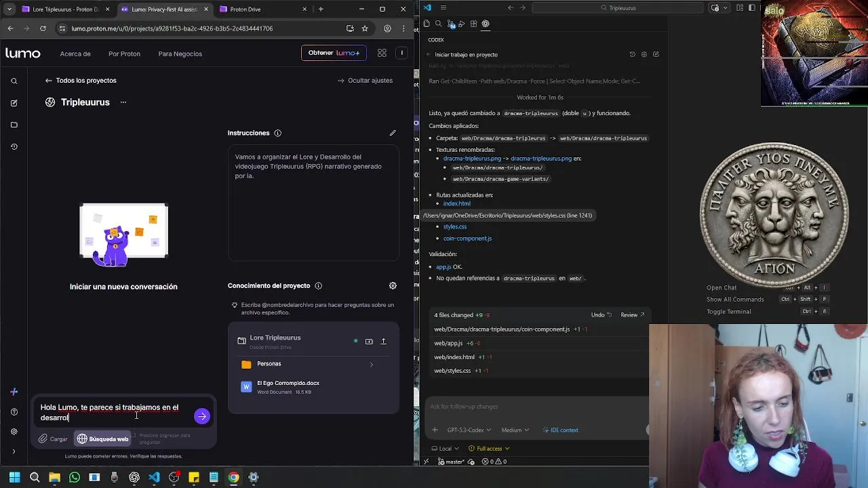Send the message with the purple arrow button
Image resolution: width=868 pixels, height=488 pixels.
[201, 416]
